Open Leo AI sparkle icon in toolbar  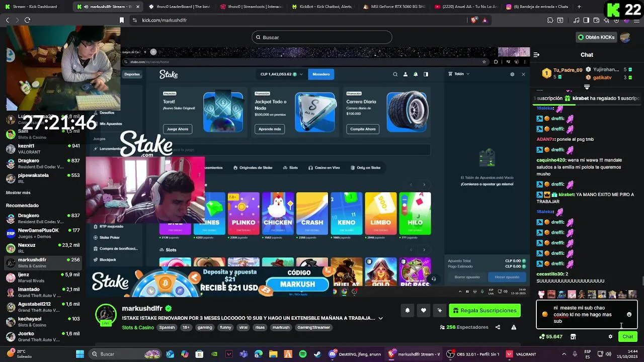[x=606, y=20]
